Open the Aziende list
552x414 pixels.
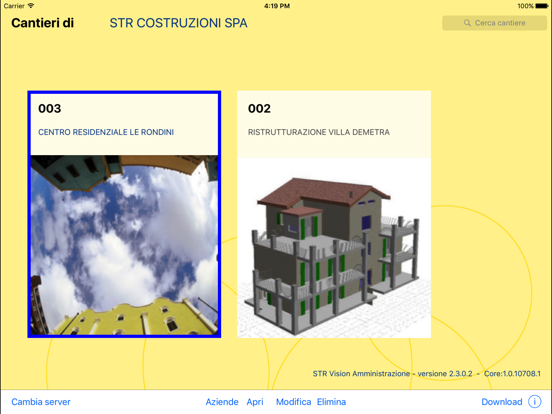click(222, 402)
